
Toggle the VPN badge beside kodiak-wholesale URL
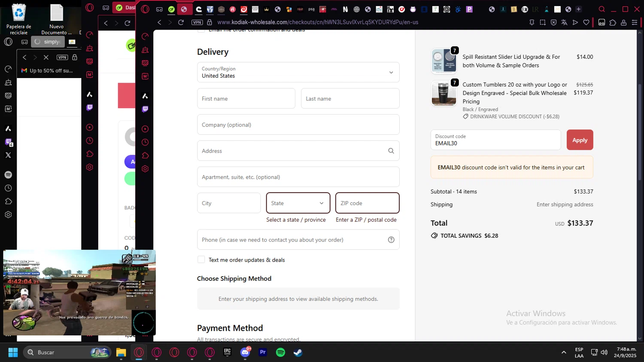[197, 22]
